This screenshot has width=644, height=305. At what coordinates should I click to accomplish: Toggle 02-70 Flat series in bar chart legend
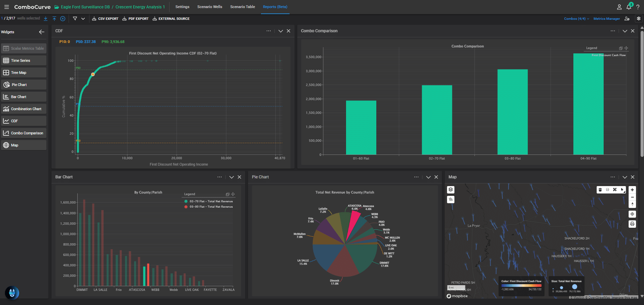(209, 201)
